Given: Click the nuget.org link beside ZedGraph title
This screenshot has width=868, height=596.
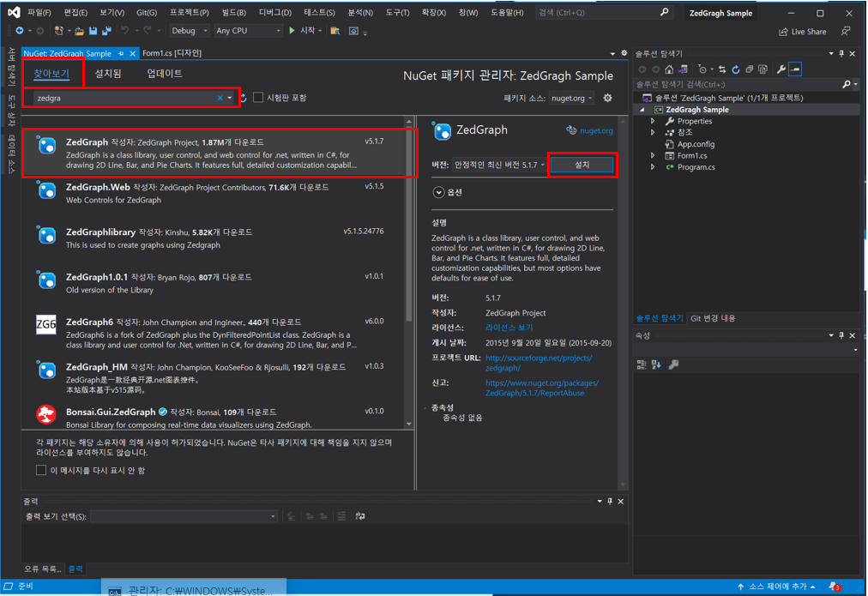Looking at the screenshot, I should tap(596, 130).
